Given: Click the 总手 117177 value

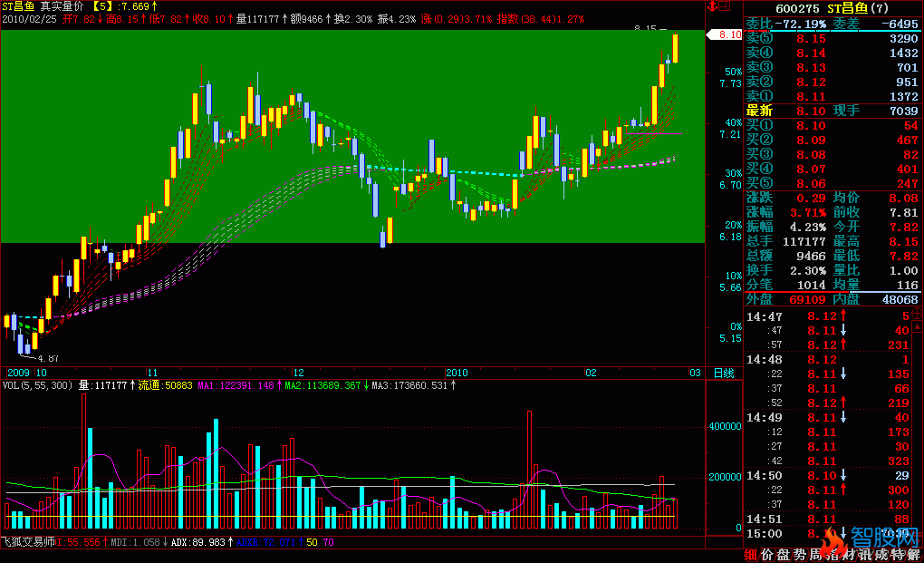Looking at the screenshot, I should point(804,242).
